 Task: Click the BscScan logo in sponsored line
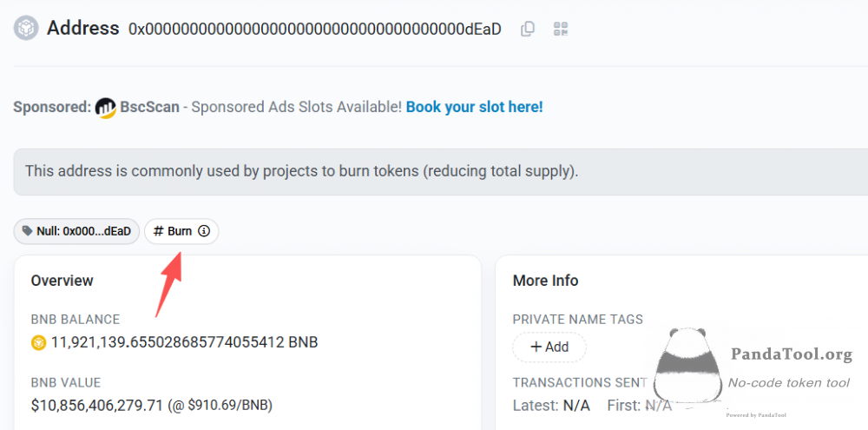pyautogui.click(x=106, y=108)
